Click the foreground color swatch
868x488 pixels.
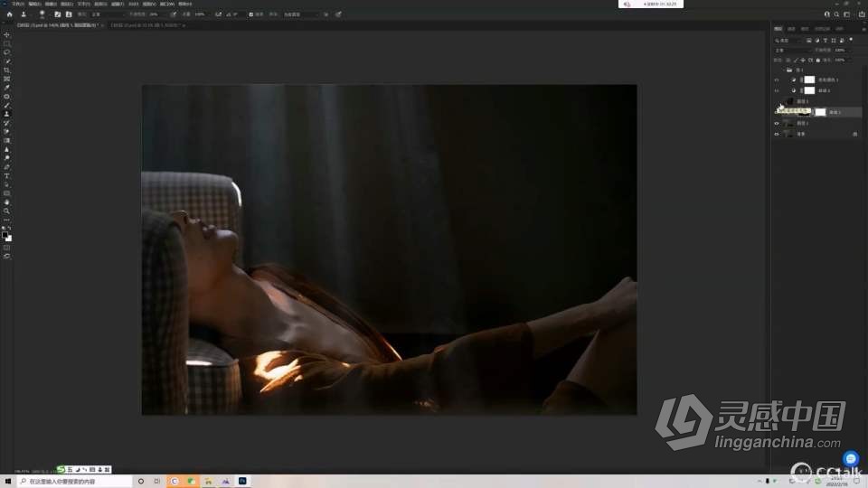pyautogui.click(x=5, y=235)
